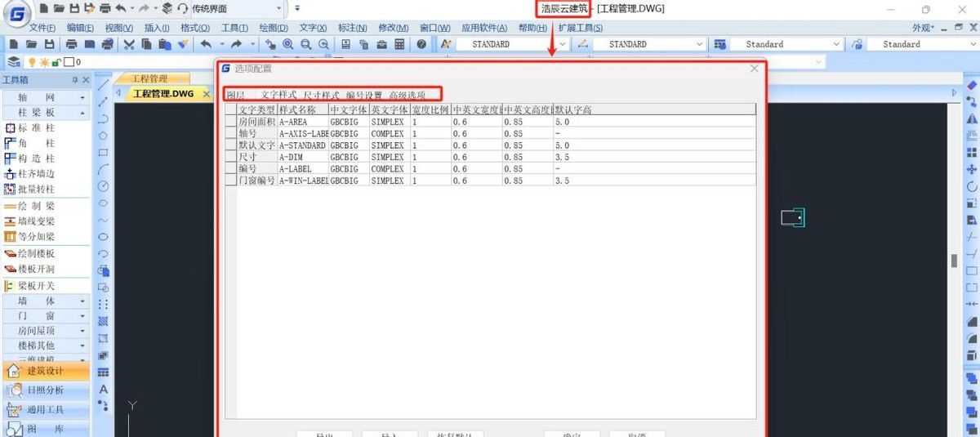Image resolution: width=980 pixels, height=437 pixels.
Task: Switch to 尺寸样式 tab in dialog
Action: click(321, 96)
